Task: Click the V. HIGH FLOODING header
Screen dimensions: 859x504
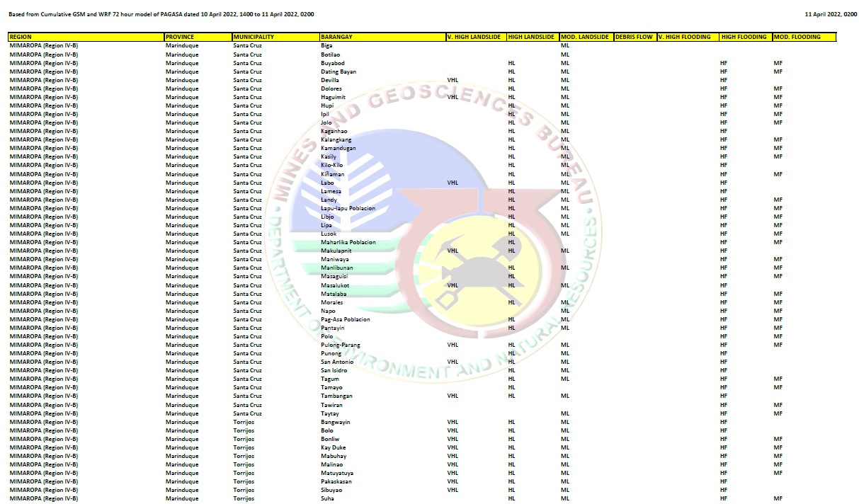Action: pyautogui.click(x=688, y=37)
